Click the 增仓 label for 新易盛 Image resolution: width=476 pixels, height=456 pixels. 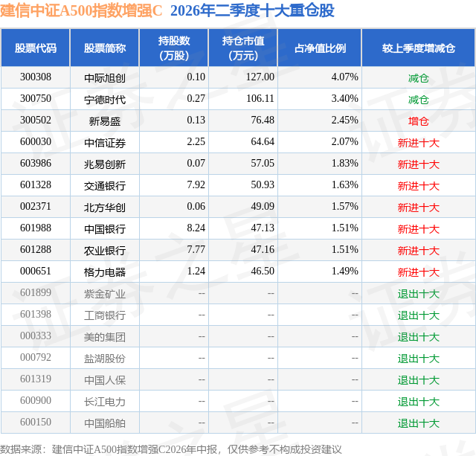(x=418, y=121)
